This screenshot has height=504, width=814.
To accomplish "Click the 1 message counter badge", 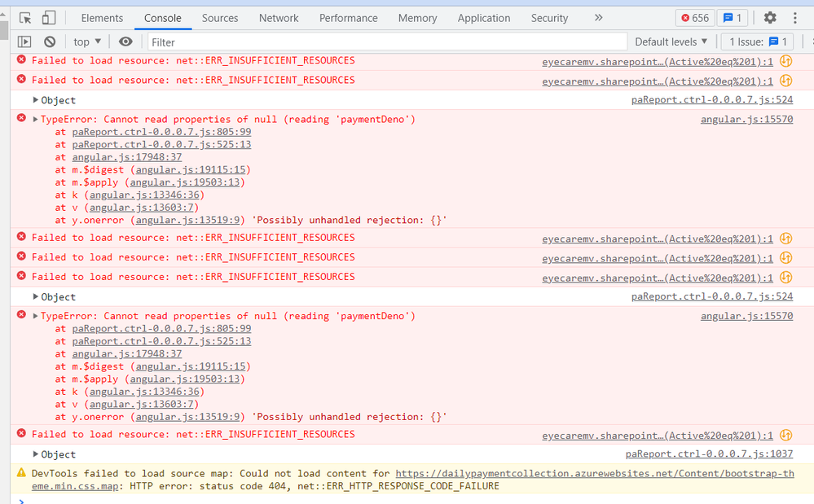I will pyautogui.click(x=733, y=18).
